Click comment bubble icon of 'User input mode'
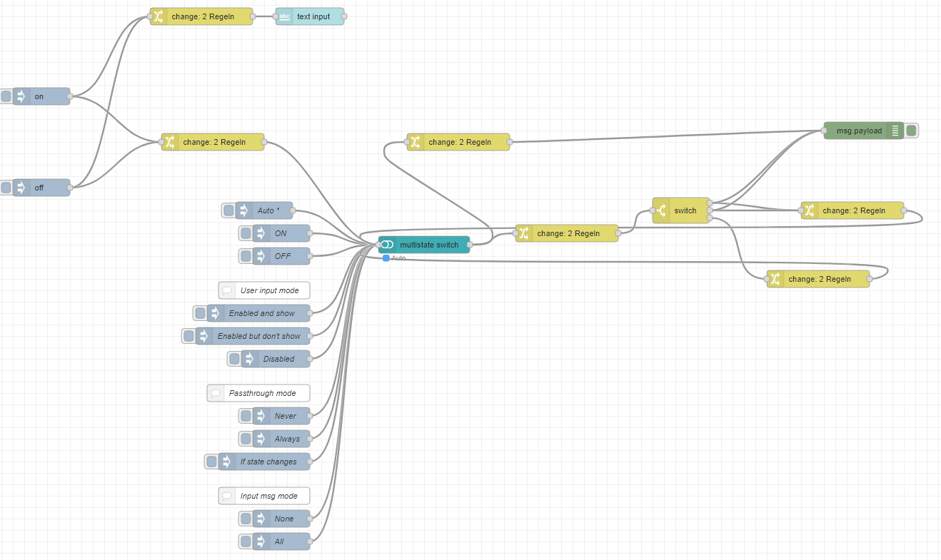This screenshot has width=941, height=560. (227, 290)
